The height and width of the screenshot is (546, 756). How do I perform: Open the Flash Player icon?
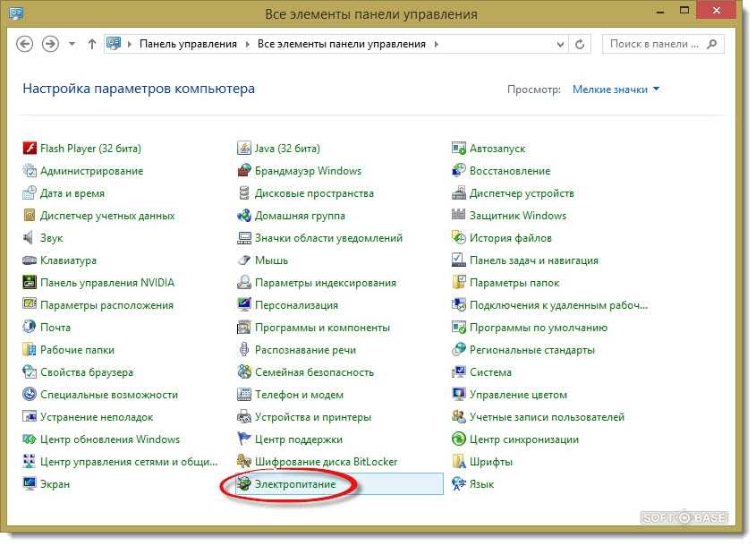(30, 148)
